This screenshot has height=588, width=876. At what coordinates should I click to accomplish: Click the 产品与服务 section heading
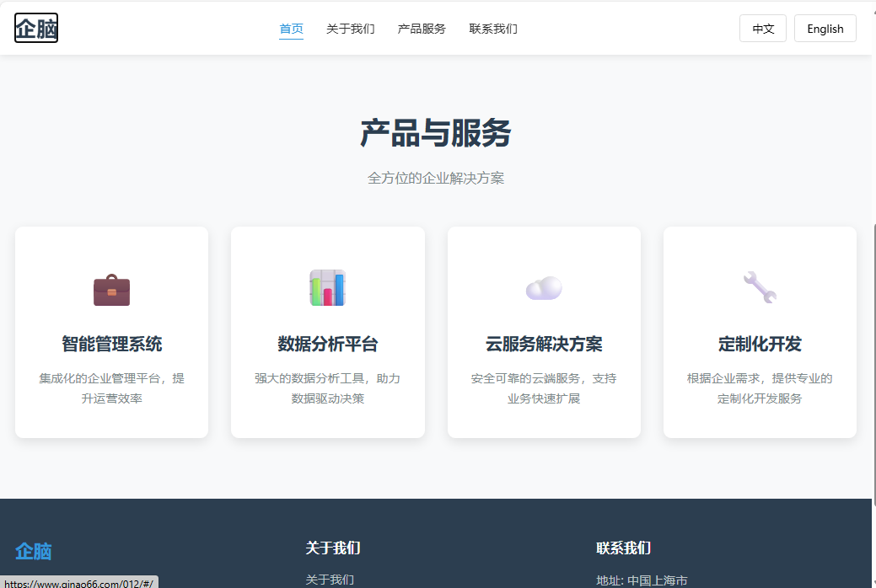435,134
